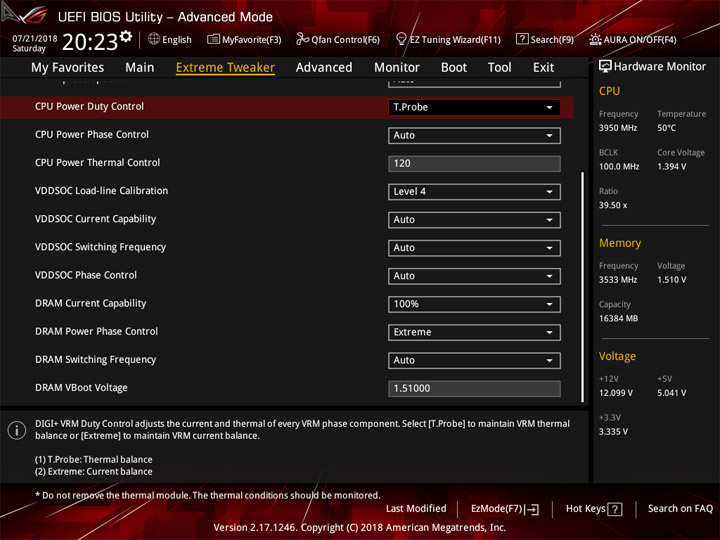This screenshot has width=720, height=540.
Task: Click the Search question mark icon
Action: 522,39
